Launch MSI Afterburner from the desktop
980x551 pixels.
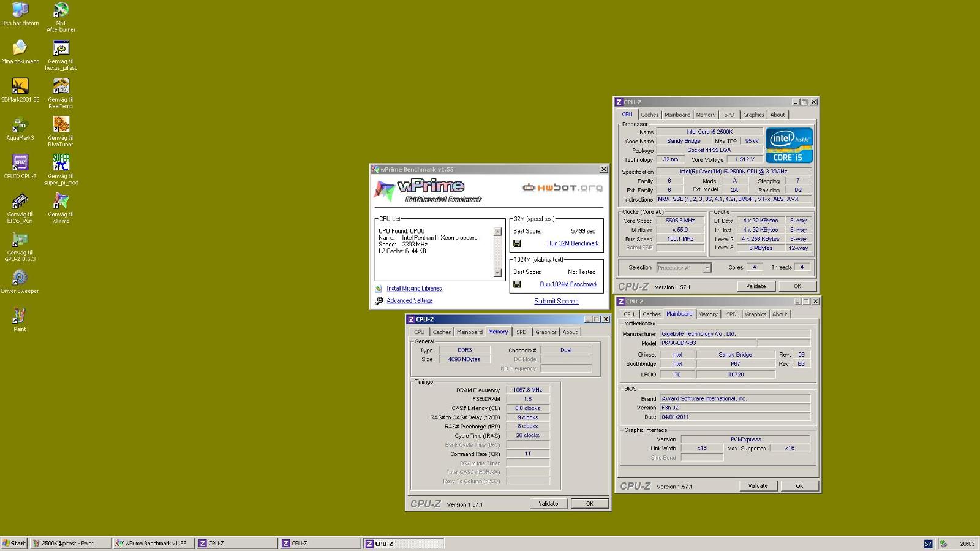tap(61, 17)
